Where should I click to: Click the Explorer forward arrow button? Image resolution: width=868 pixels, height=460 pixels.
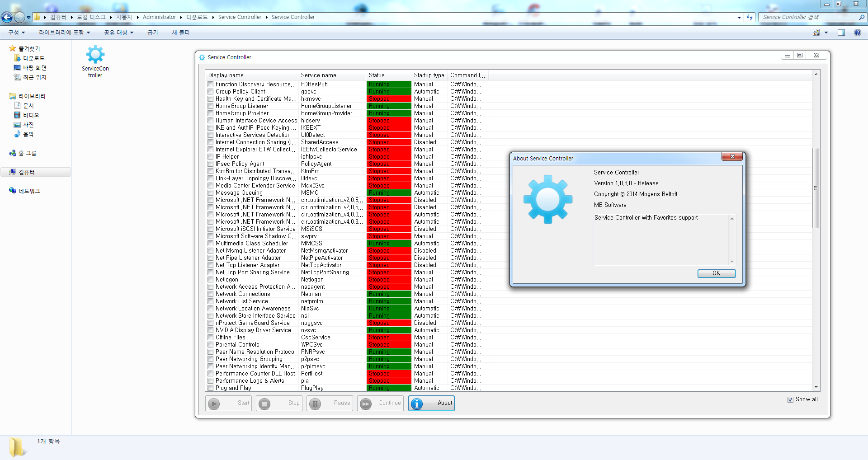[19, 17]
